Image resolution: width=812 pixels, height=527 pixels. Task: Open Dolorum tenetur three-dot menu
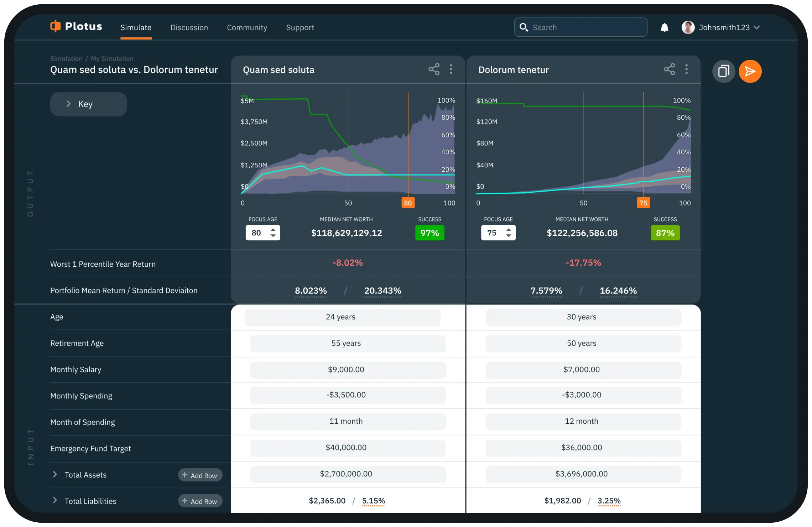point(686,69)
